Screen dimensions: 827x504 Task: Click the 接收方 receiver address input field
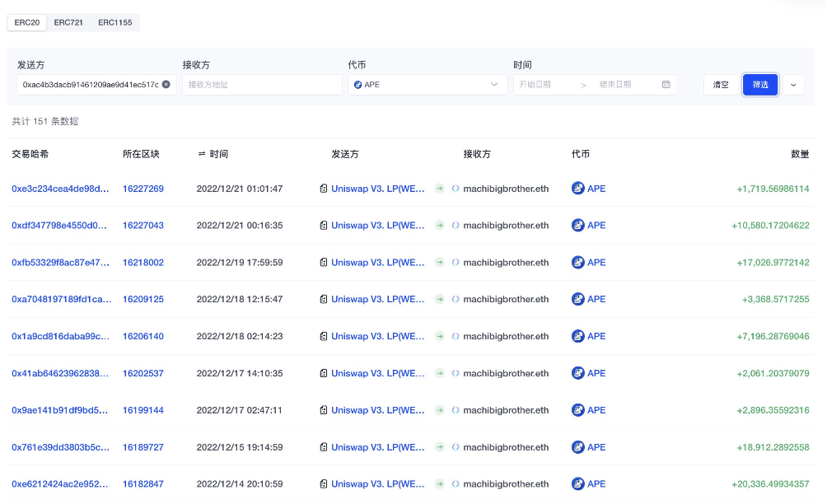tap(262, 85)
